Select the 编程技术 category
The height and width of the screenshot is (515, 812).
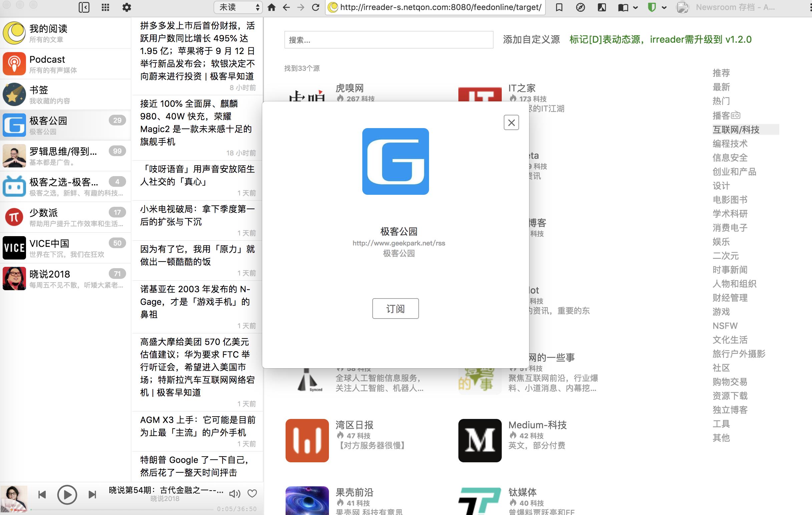click(x=730, y=143)
